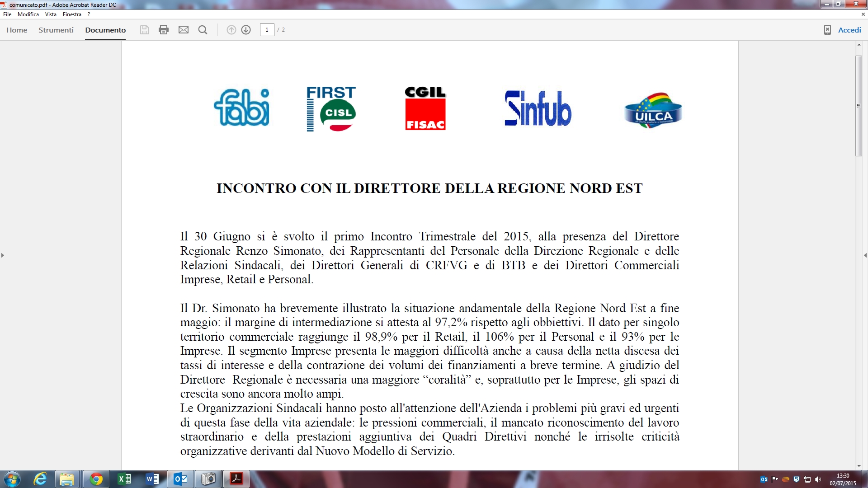Screen dimensions: 868x488
Task: Go to next page arrow icon
Action: pyautogui.click(x=246, y=30)
